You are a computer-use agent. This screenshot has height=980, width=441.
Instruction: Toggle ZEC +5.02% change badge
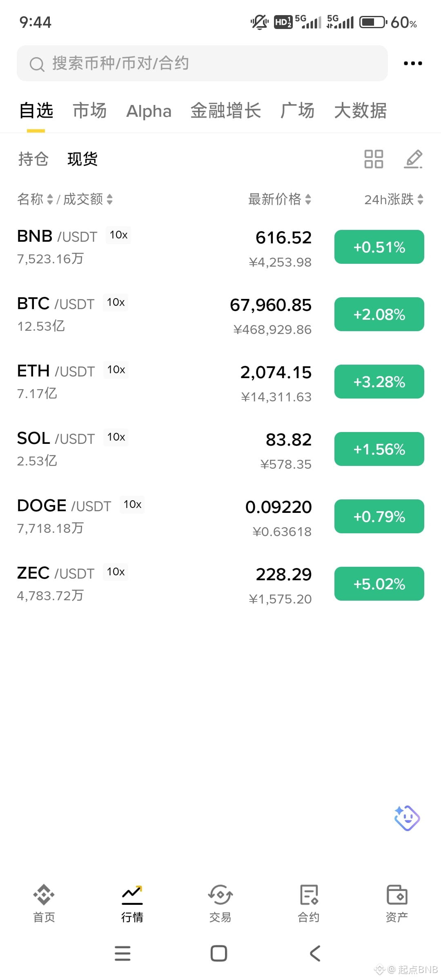[x=379, y=584]
